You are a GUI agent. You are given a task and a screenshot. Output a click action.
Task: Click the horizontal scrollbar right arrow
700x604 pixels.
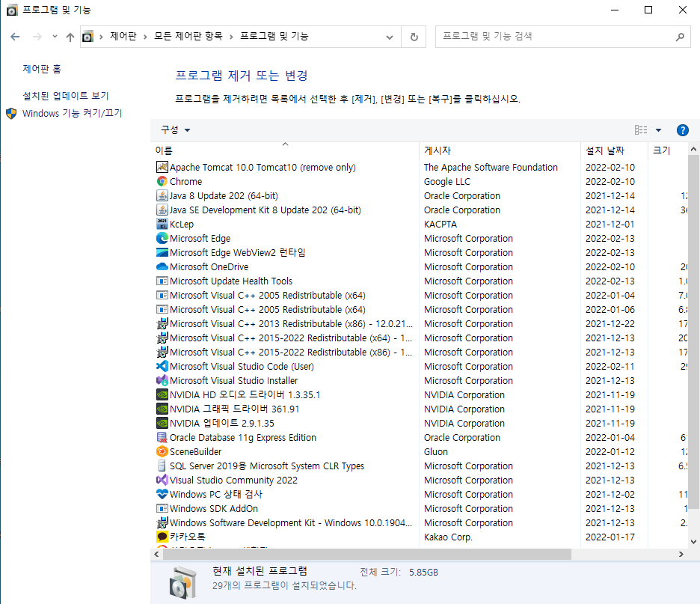click(x=681, y=554)
